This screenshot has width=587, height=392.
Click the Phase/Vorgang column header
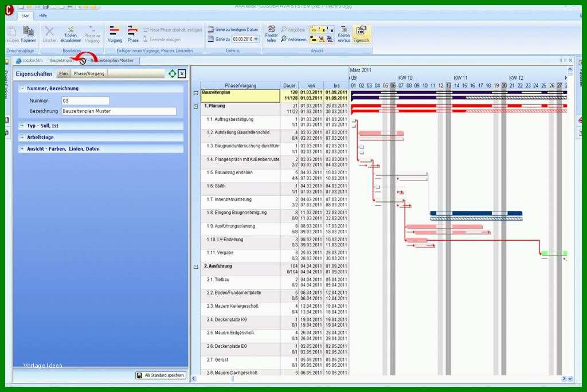[x=240, y=85]
